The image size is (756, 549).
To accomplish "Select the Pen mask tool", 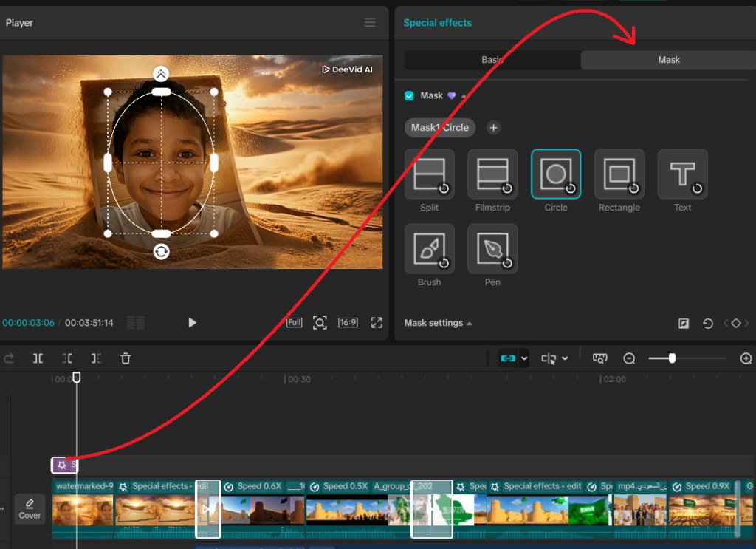I will tap(492, 249).
